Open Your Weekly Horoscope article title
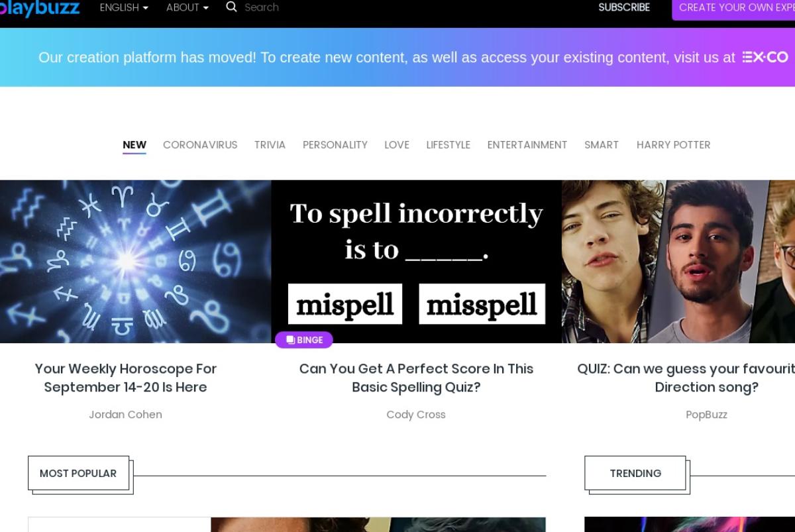Image resolution: width=795 pixels, height=532 pixels. (126, 378)
